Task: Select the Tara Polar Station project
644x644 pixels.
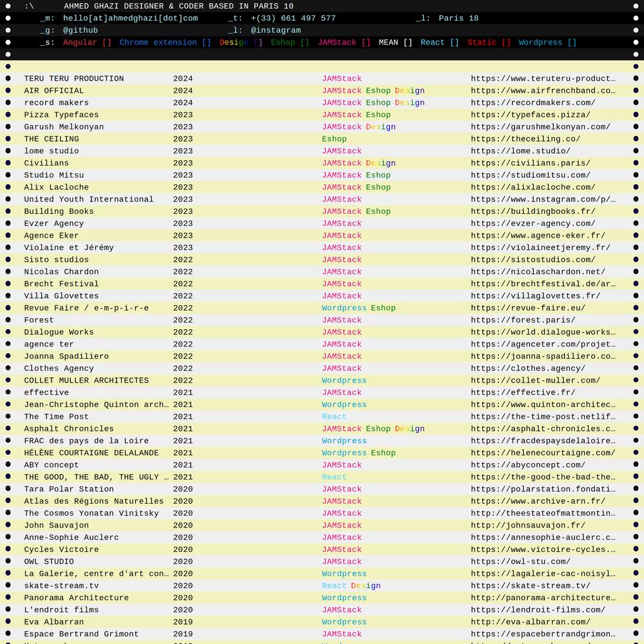Action: click(x=69, y=489)
